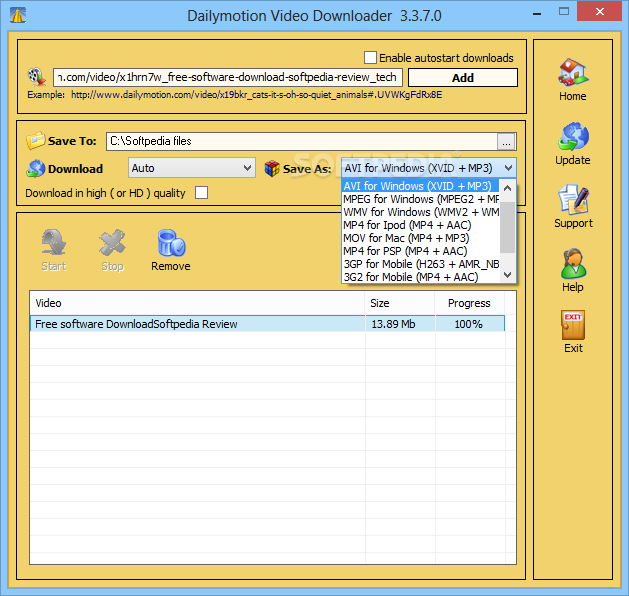Viewport: 629px width, 596px height.
Task: Click the Help label in sidebar
Action: [x=573, y=287]
